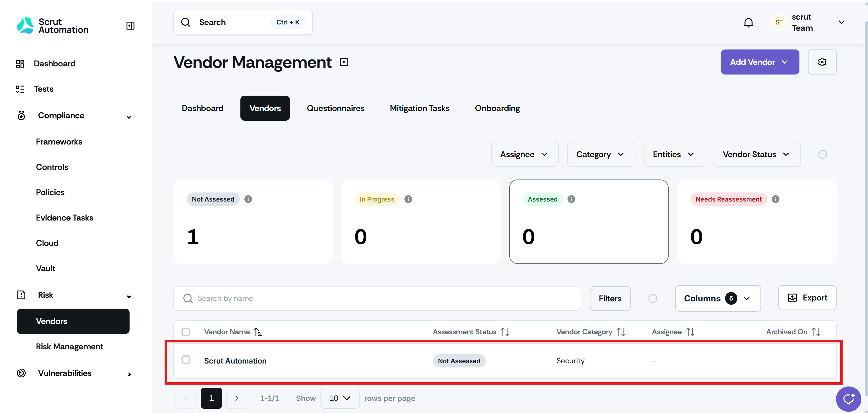Screen dimensions: 868x413
Task: Sort by Assessment Status column
Action: coord(504,332)
